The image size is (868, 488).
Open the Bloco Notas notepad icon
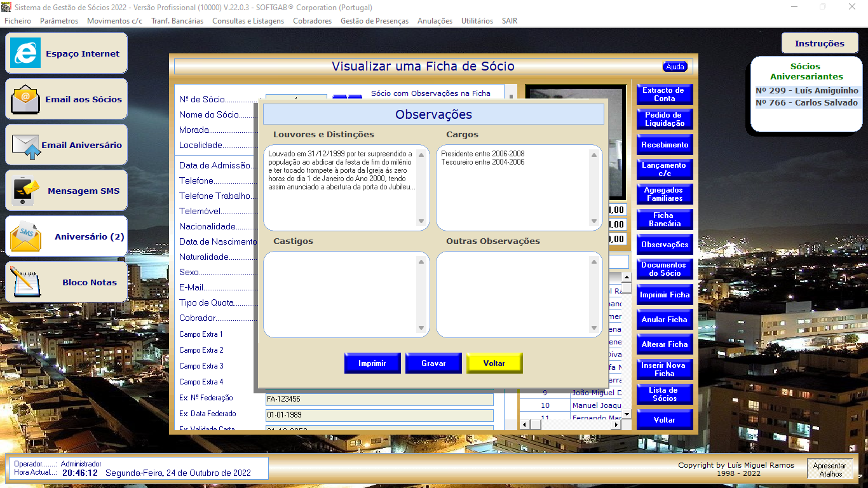tap(25, 282)
